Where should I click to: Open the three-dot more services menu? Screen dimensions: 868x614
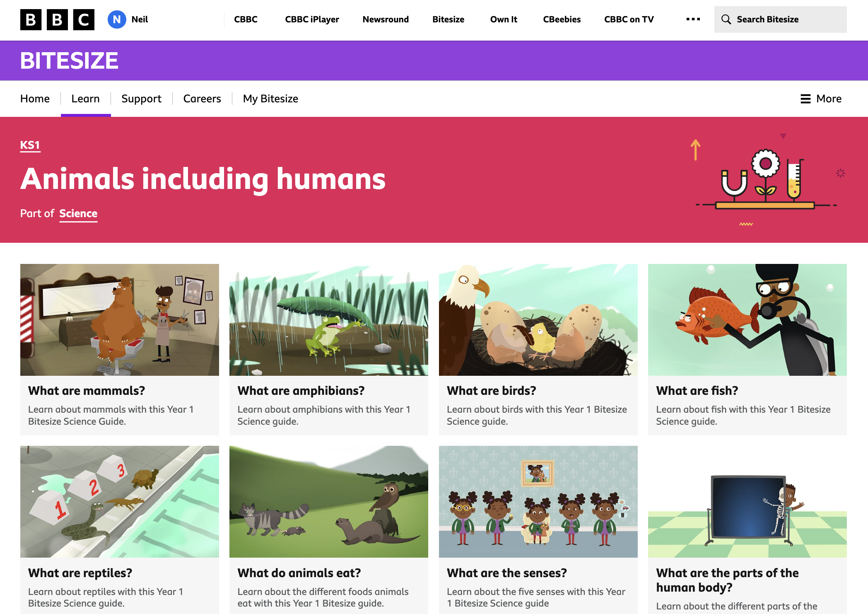(x=693, y=19)
